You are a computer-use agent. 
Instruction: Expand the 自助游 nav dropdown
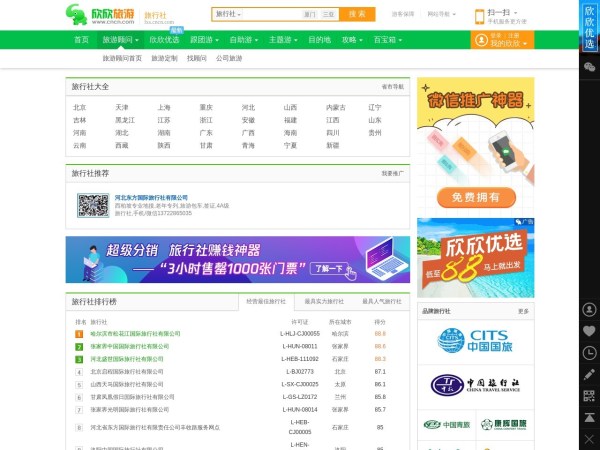244,40
